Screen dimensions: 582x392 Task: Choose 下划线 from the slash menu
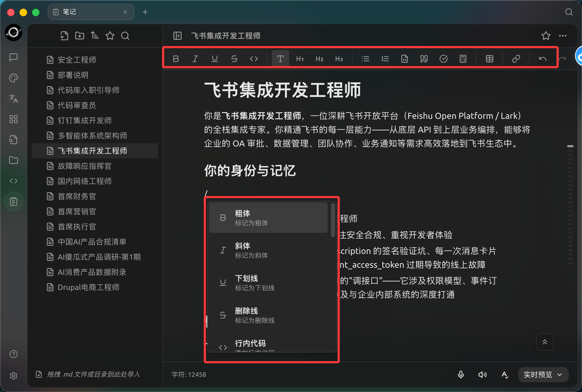268,283
